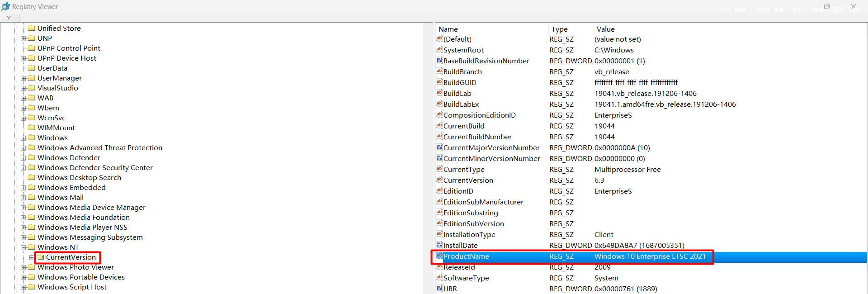Image resolution: width=868 pixels, height=294 pixels.
Task: Sort values by the Name column header
Action: click(x=492, y=29)
